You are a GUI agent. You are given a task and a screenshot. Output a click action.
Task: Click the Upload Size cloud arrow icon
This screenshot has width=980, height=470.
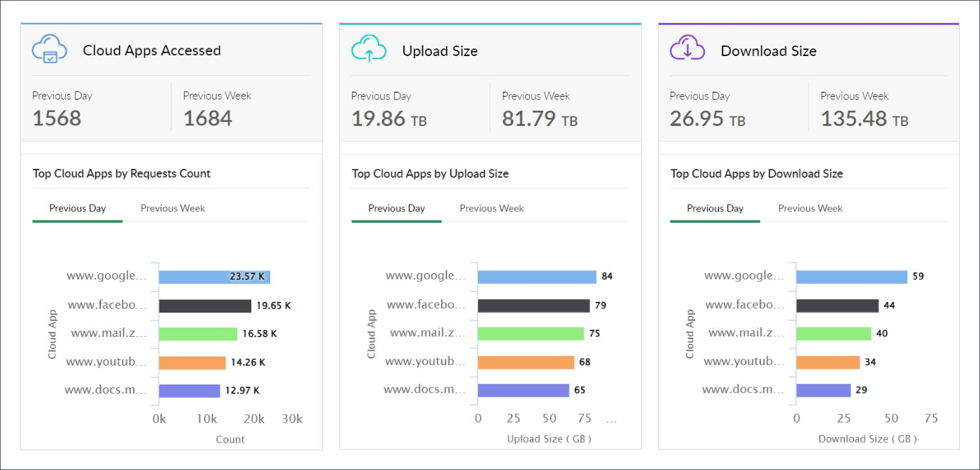coord(367,50)
